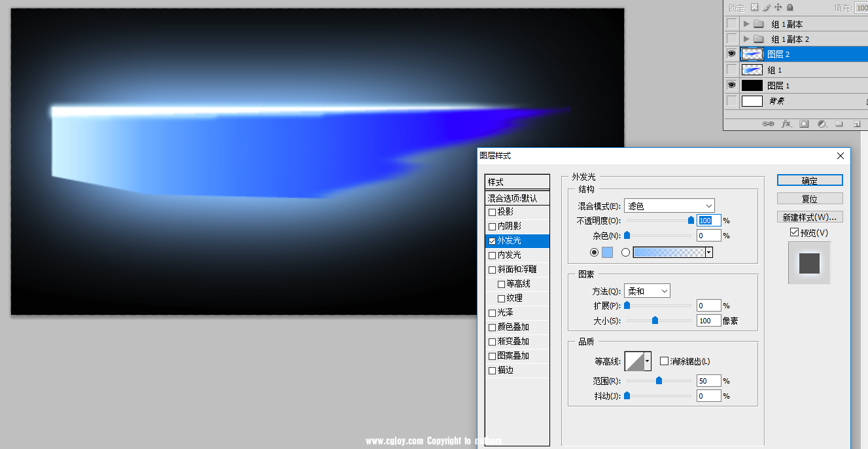This screenshot has height=449, width=868.
Task: Click the 等高线 contour curve thumbnail
Action: [634, 361]
